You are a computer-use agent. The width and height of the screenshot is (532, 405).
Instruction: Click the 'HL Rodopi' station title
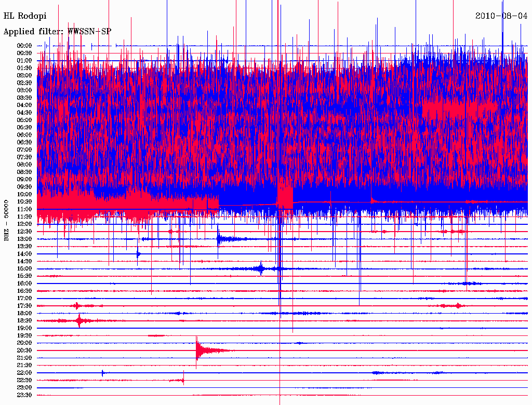pos(25,16)
